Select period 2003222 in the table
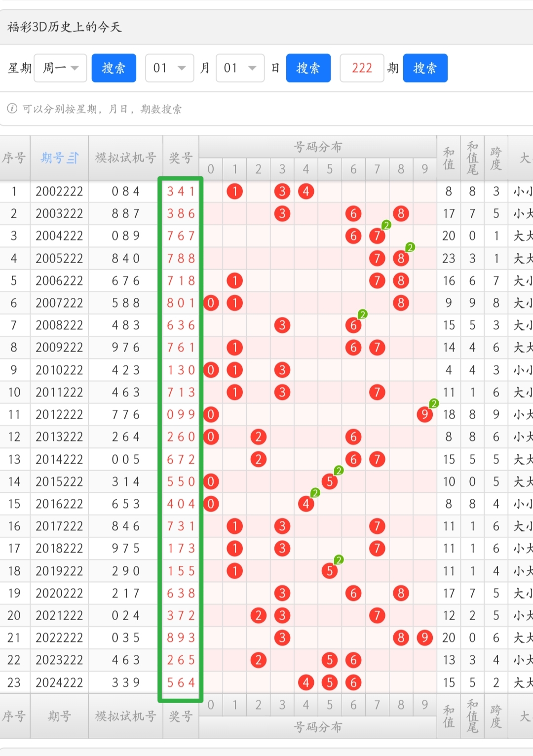The width and height of the screenshot is (533, 756). pos(59,214)
